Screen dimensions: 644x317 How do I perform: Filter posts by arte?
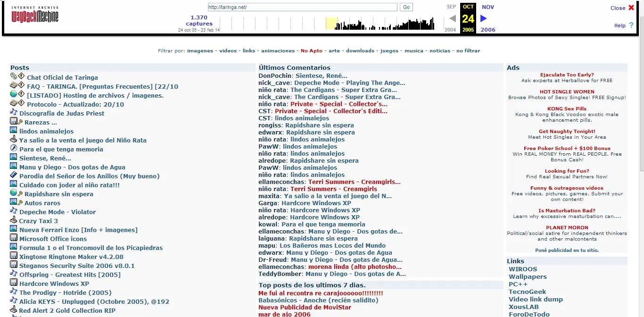pyautogui.click(x=334, y=50)
